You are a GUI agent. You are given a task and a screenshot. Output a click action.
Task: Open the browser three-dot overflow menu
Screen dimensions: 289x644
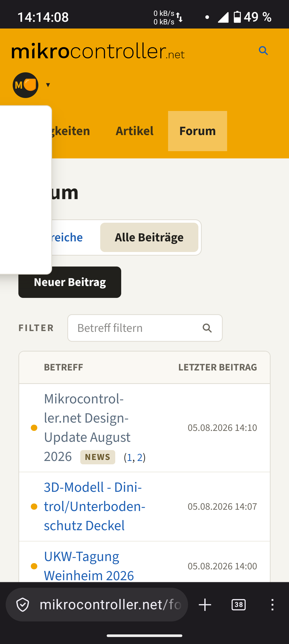[272, 605]
